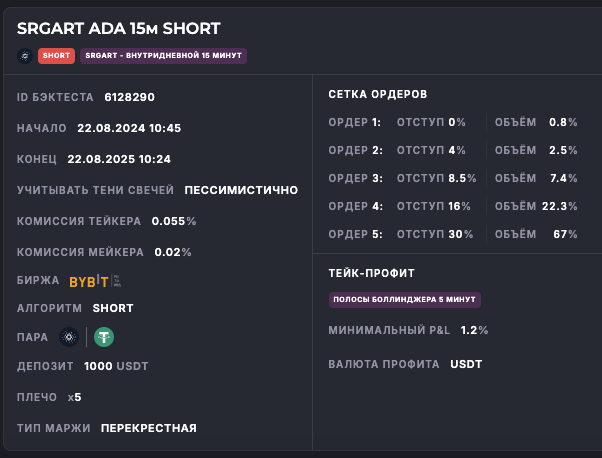
Task: Click the end date 22.08.2025 10:24
Action: (x=119, y=159)
